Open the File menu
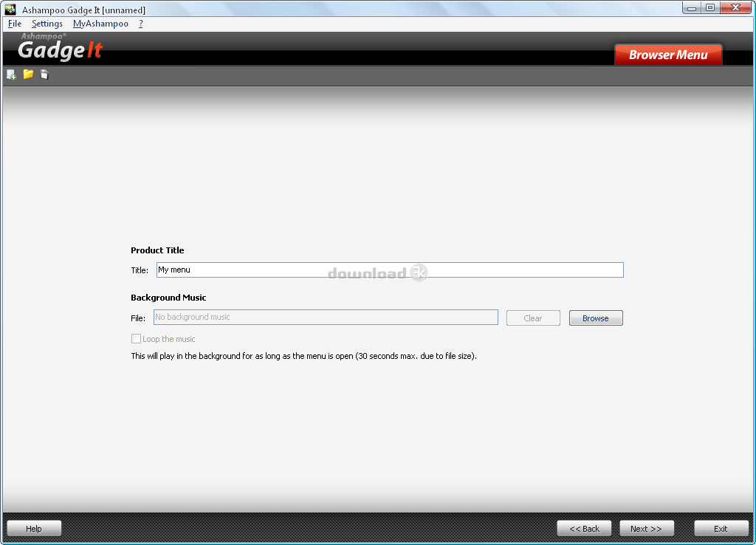Image resolution: width=756 pixels, height=545 pixels. [15, 24]
